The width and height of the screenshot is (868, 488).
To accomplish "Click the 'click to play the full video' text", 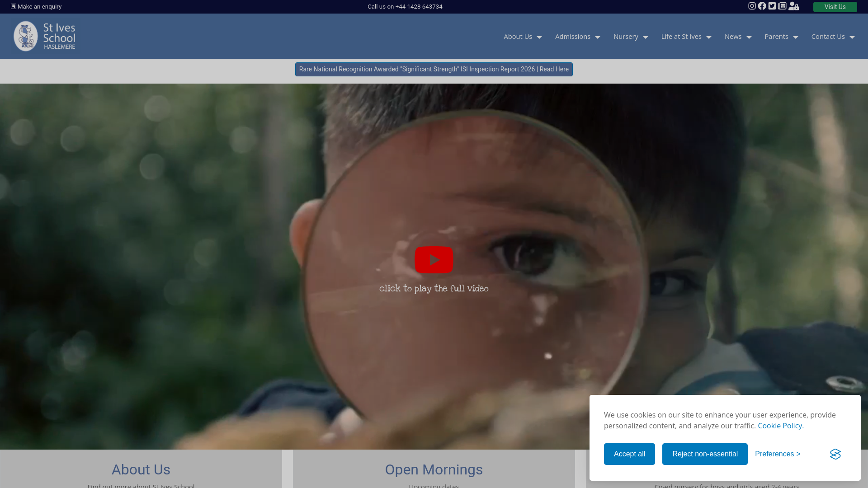I will 434,288.
